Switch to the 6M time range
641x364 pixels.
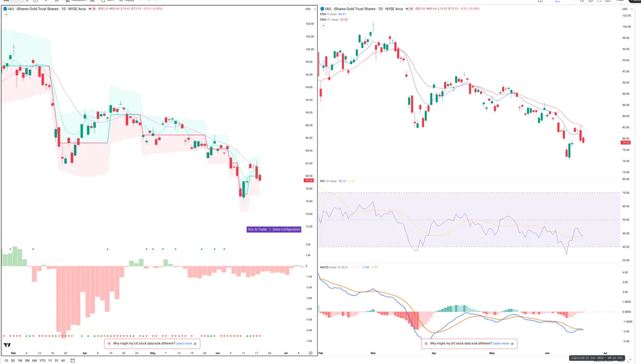point(34,360)
